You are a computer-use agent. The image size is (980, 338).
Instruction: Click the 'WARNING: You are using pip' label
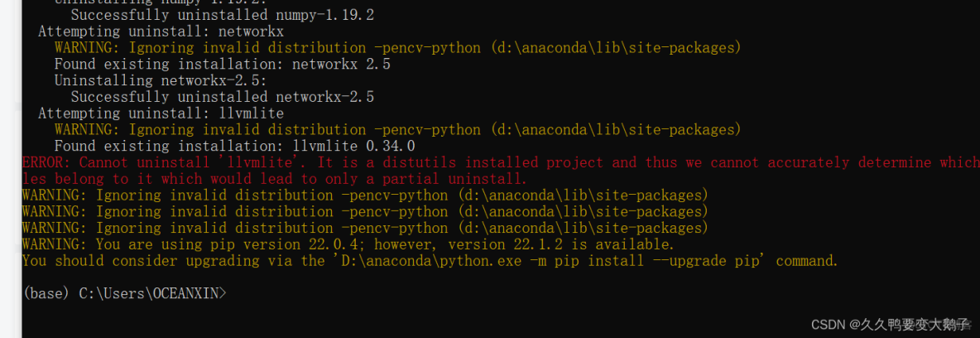pos(128,244)
